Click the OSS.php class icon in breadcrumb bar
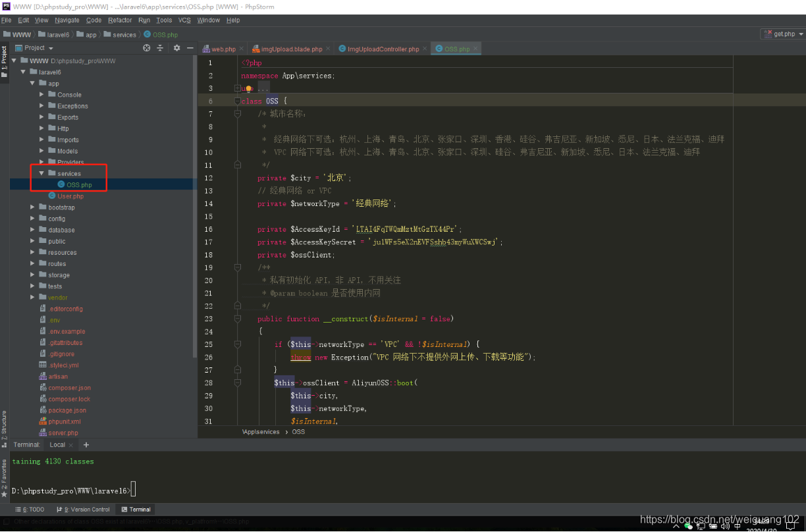The height and width of the screenshot is (532, 806). coord(147,34)
